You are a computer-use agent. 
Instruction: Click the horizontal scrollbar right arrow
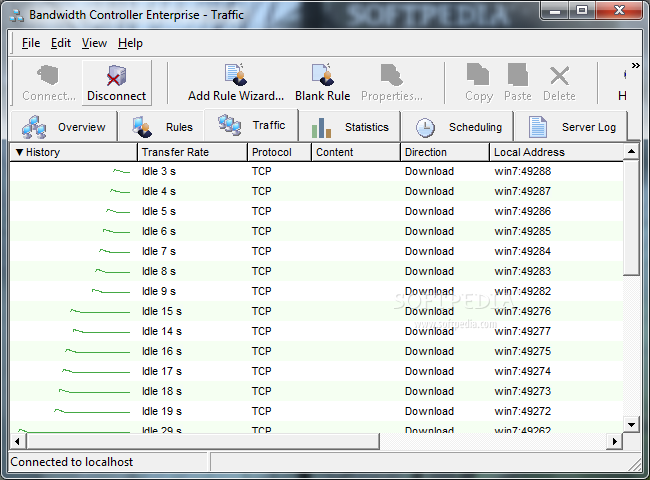coord(615,441)
